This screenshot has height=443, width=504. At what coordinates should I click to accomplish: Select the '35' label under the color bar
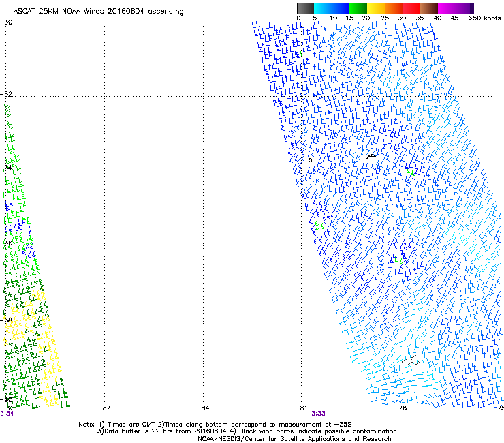[x=420, y=18]
